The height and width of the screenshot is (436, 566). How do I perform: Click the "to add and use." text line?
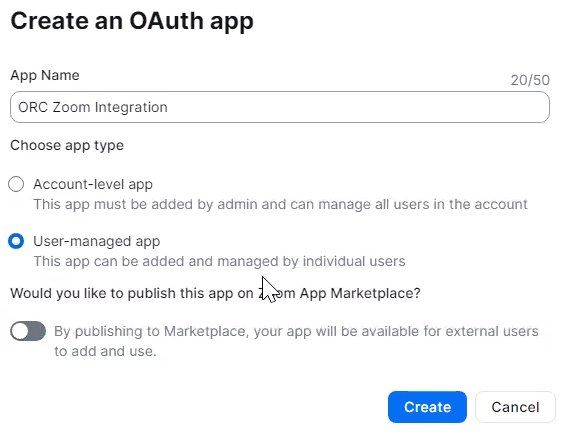(x=105, y=351)
